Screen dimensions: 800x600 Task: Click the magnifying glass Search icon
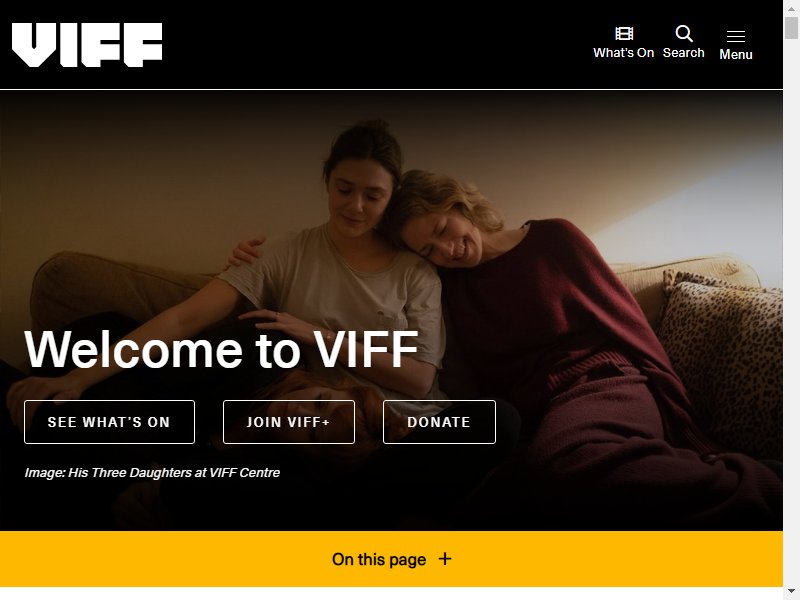[x=684, y=34]
